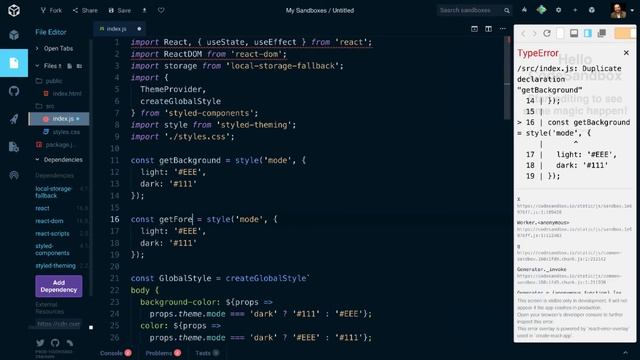The width and height of the screenshot is (640, 360).
Task: Like the sandbox with heart icon
Action: [x=161, y=10]
